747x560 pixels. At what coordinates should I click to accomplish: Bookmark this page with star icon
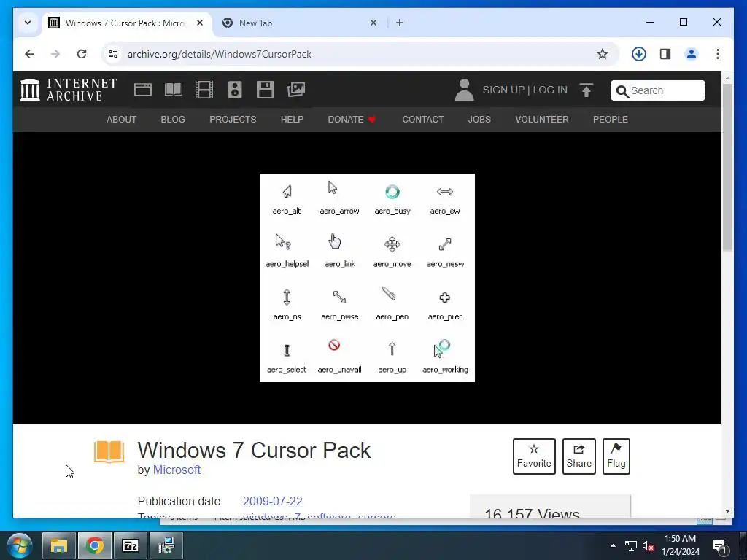603,54
